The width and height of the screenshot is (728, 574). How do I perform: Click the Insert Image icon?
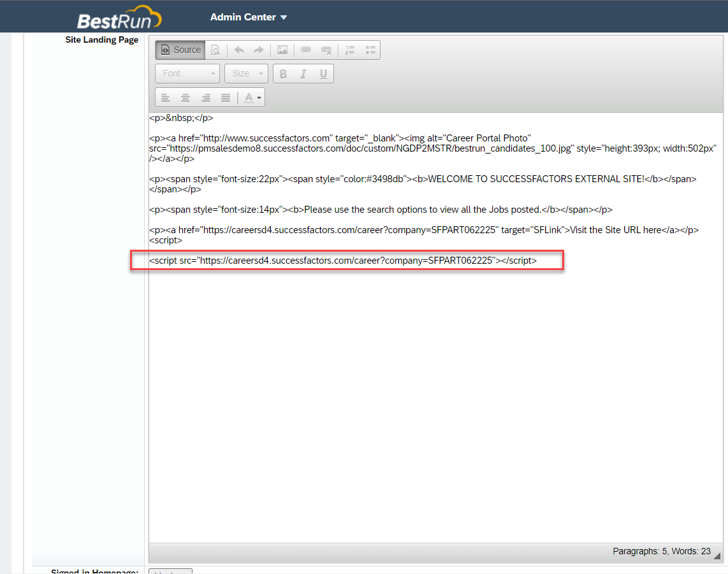pos(282,50)
